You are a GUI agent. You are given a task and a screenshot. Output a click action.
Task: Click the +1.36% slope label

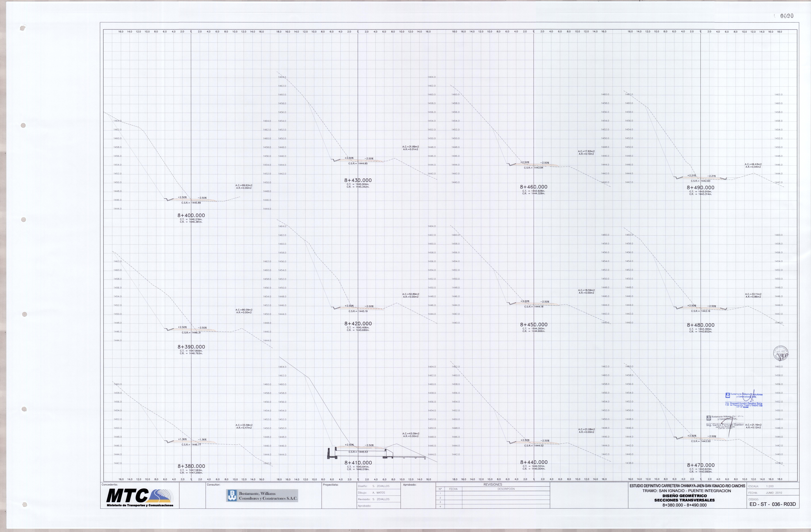click(x=182, y=439)
